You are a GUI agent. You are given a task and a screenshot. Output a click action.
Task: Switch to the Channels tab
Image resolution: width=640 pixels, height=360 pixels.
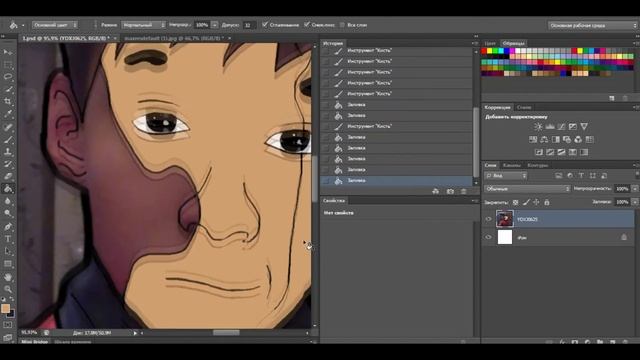[x=511, y=165]
